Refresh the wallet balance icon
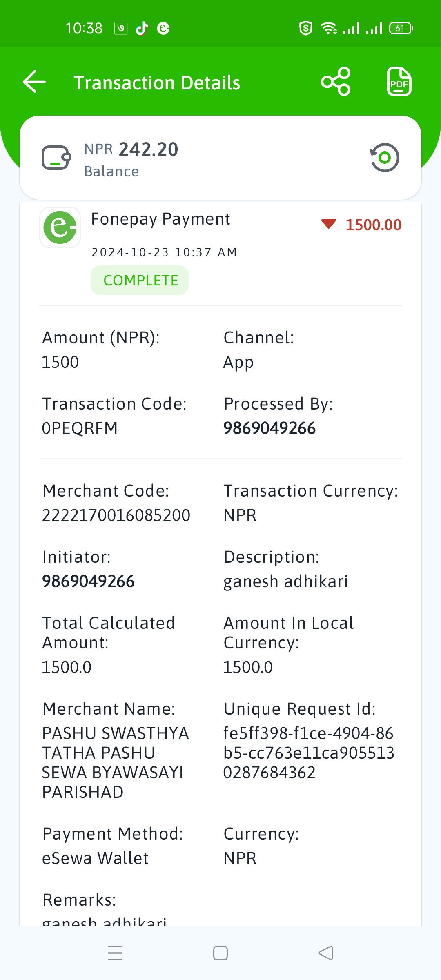441x980 pixels. pos(384,158)
